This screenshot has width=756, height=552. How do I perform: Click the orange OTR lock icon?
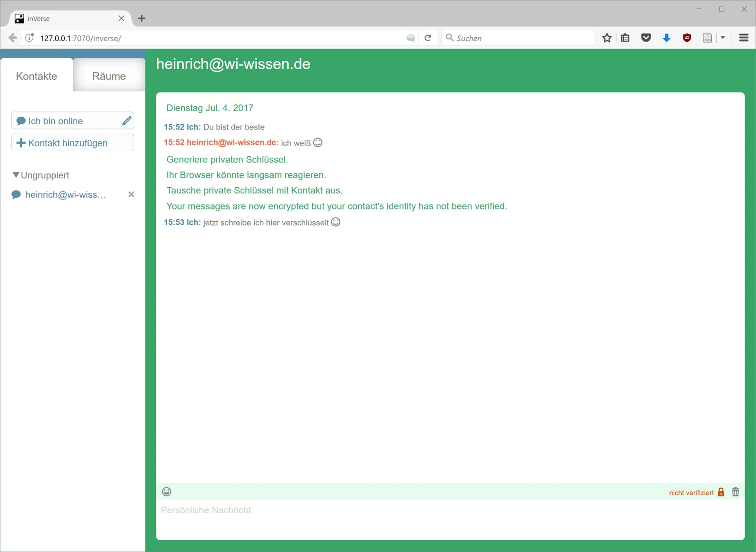[721, 492]
